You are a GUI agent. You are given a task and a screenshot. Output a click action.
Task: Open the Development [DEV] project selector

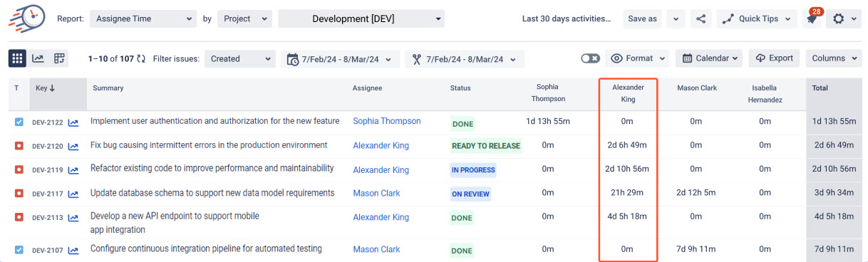click(361, 19)
